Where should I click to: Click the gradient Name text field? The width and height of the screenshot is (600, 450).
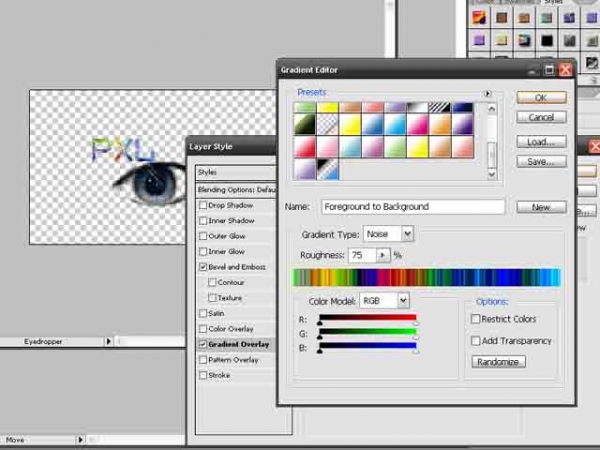click(413, 207)
